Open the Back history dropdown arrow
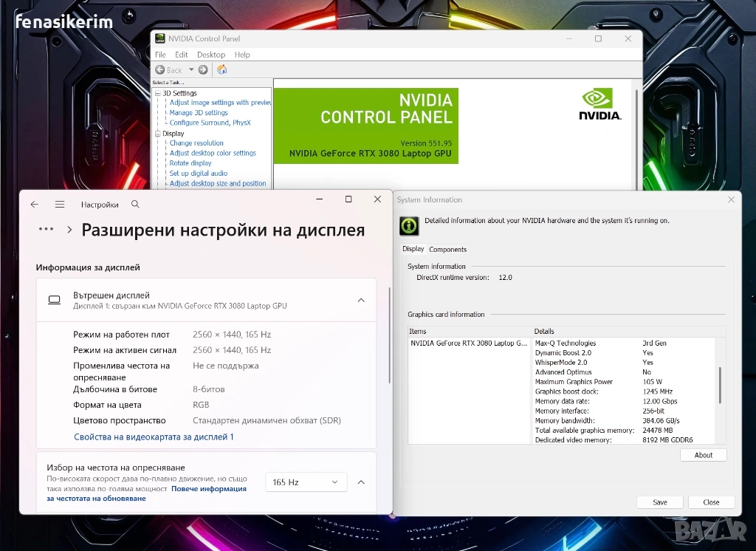Screen dimensions: 756x551 [191, 70]
